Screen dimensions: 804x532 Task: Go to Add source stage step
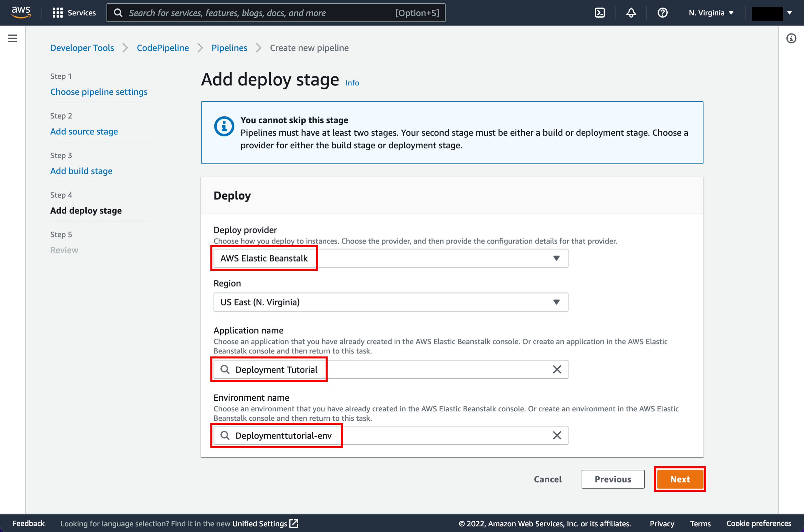[84, 131]
